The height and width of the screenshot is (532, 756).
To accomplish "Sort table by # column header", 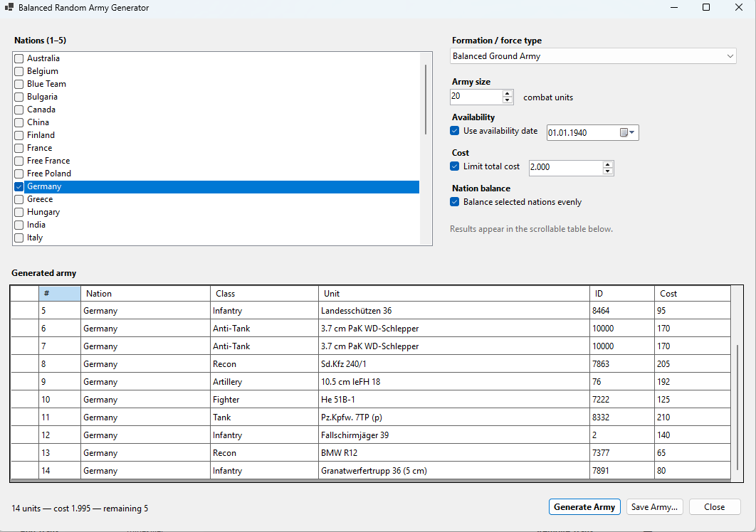I will coord(60,294).
